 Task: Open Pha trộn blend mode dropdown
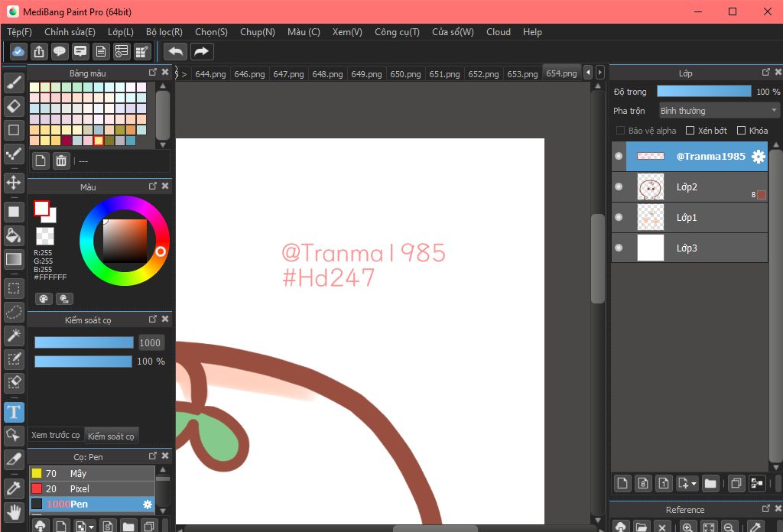pos(719,110)
